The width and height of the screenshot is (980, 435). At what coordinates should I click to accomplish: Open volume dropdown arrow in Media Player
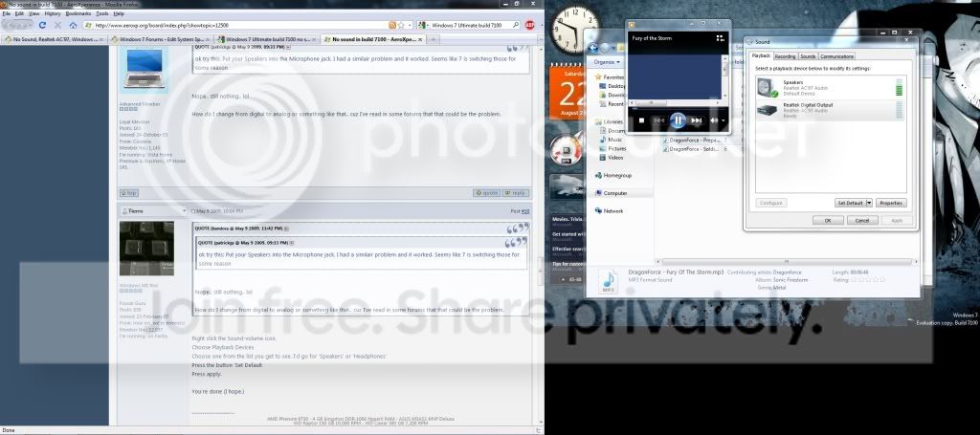click(724, 120)
